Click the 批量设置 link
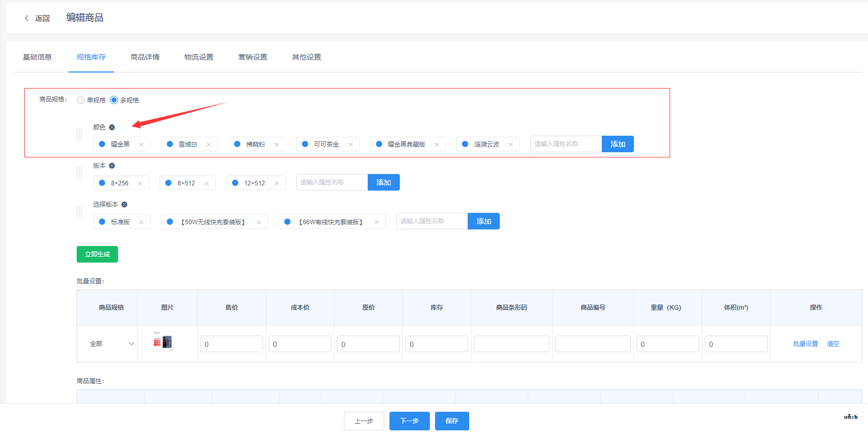The image size is (868, 434). coord(806,344)
